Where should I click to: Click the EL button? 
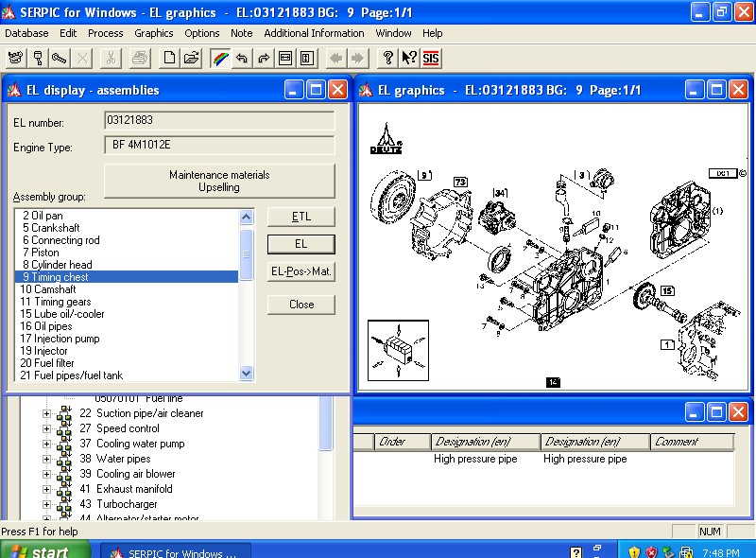pyautogui.click(x=301, y=244)
